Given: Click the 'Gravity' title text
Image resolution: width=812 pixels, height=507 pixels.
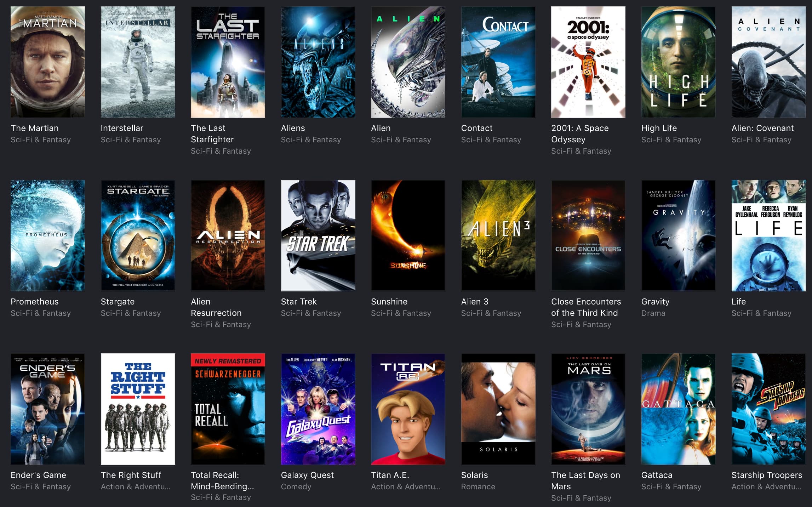Looking at the screenshot, I should click(x=656, y=302).
